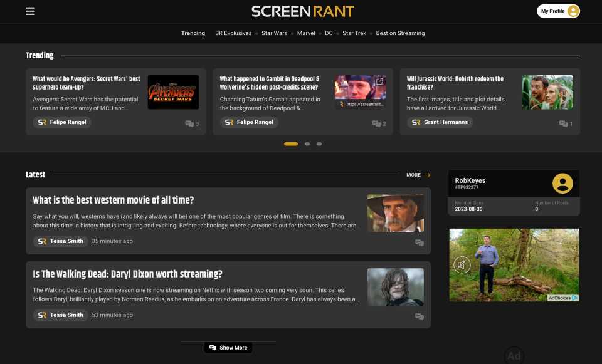Click the Daryl Dixon thumbnail image
This screenshot has width=602, height=364.
[396, 286]
